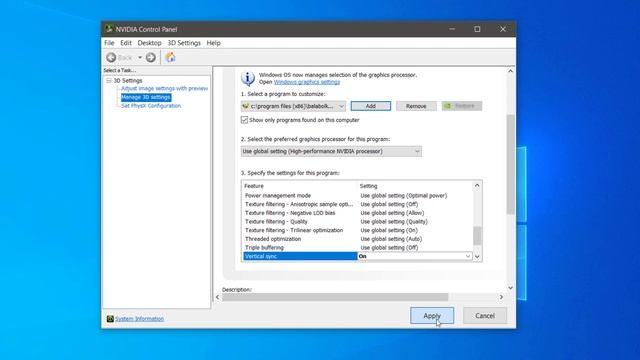Image resolution: width=640 pixels, height=360 pixels.
Task: Click the main panel vertical scrollbar thumb
Action: tap(510, 164)
